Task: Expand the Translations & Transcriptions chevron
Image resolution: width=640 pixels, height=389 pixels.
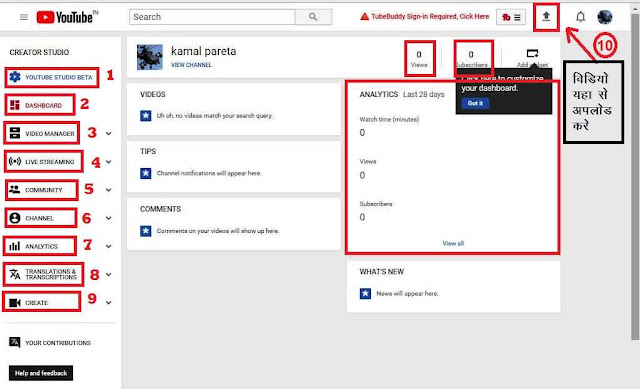Action: click(109, 274)
